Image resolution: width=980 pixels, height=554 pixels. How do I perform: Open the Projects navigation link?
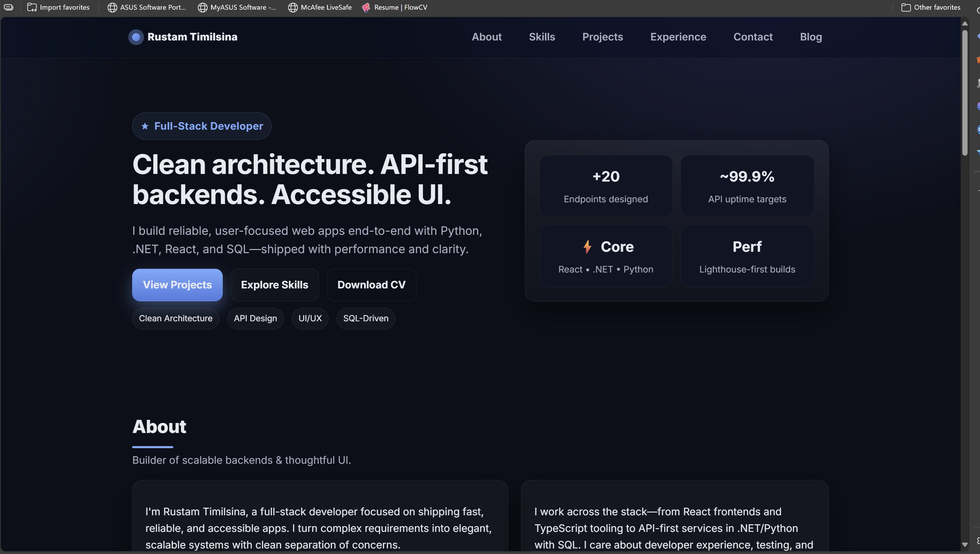602,37
